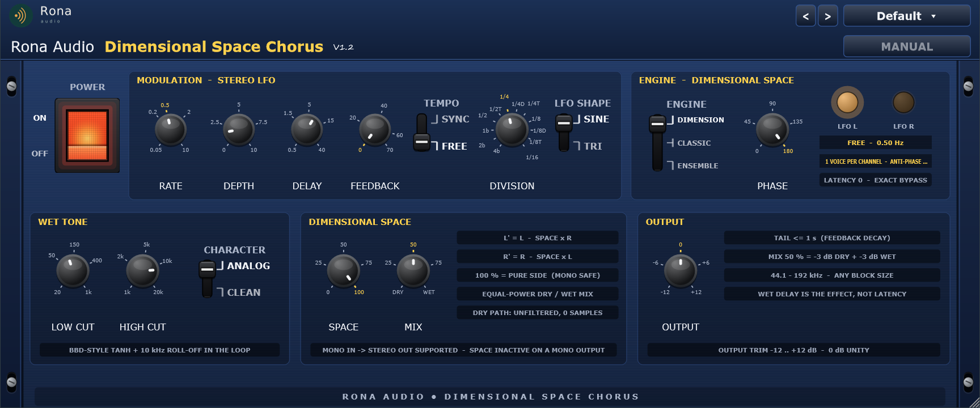This screenshot has height=408, width=980.
Task: Click the 'MODULATION - STEREO LFO' section title
Action: point(206,80)
